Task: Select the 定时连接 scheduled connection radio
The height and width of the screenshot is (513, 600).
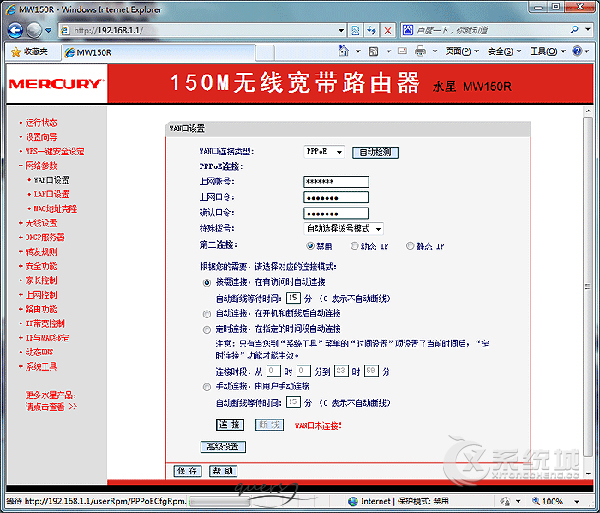Action: 207,329
